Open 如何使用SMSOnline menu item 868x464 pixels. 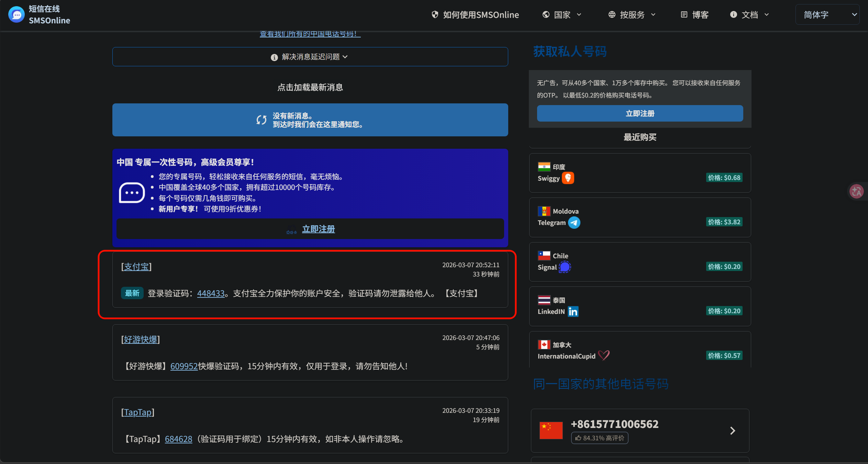[476, 15]
